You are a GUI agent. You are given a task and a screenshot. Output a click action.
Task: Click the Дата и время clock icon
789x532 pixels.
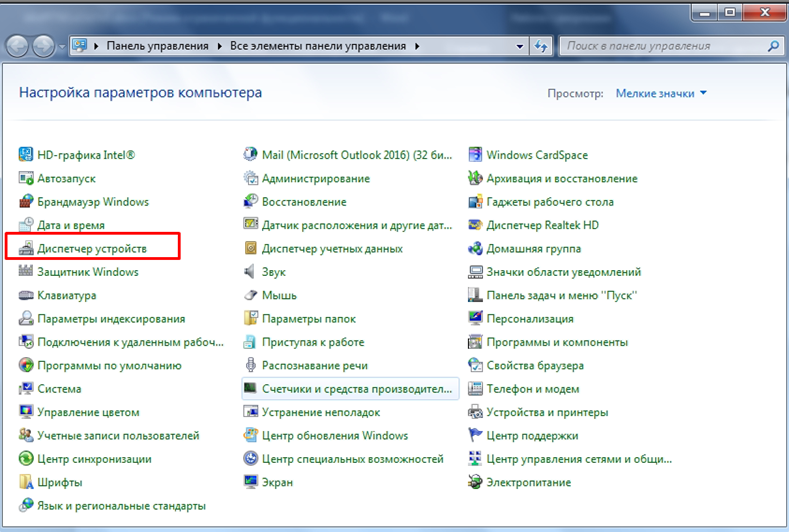click(x=26, y=225)
